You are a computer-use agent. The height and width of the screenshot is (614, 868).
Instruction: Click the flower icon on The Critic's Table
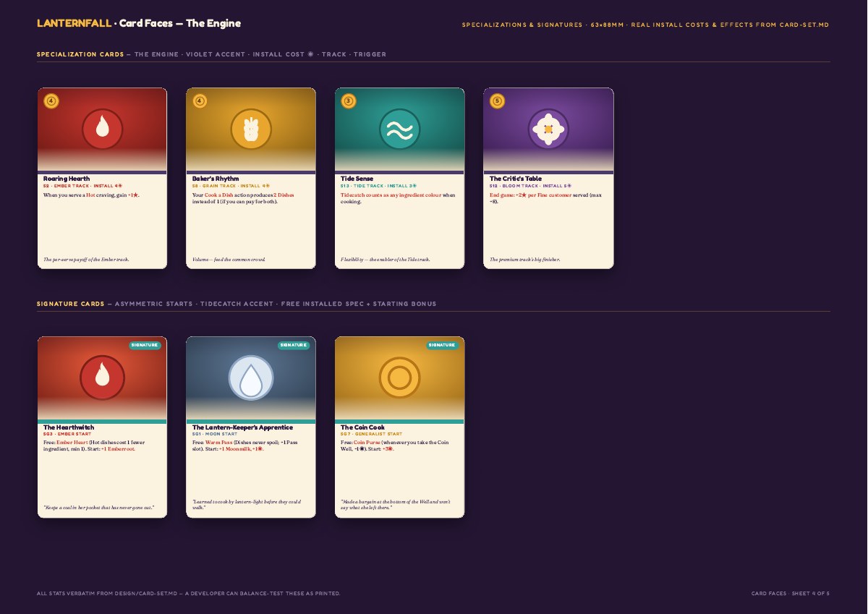click(x=548, y=129)
